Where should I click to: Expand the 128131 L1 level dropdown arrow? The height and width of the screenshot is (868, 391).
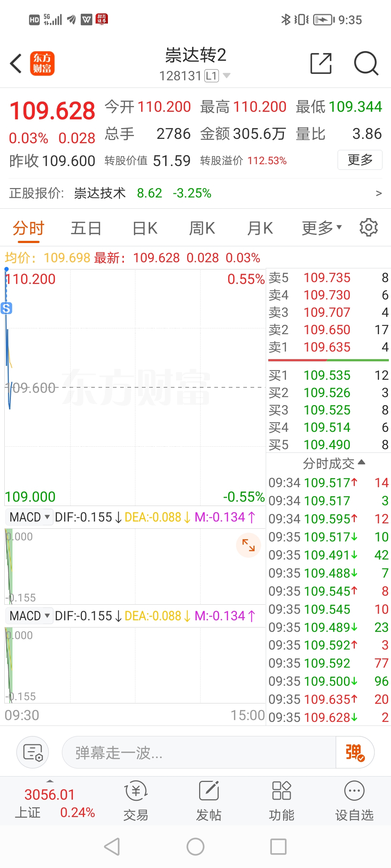coord(227,75)
